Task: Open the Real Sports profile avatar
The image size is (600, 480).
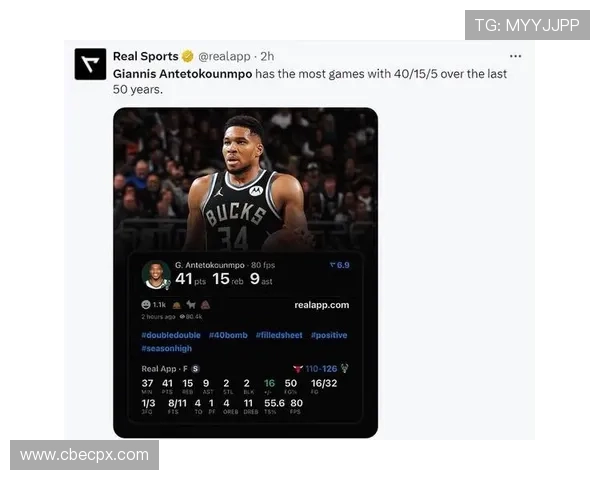Action: (90, 64)
